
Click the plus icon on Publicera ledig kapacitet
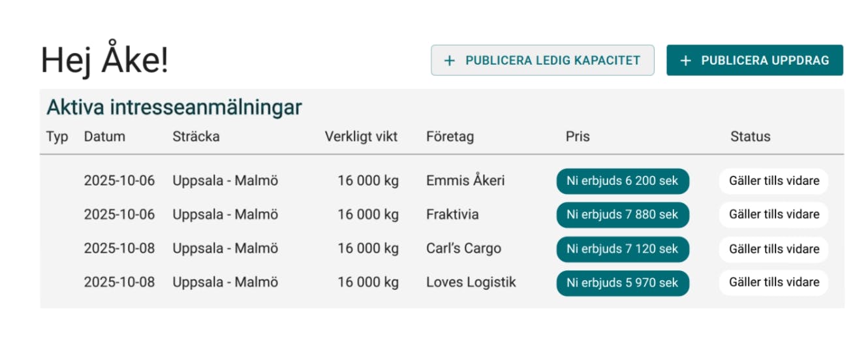point(449,61)
